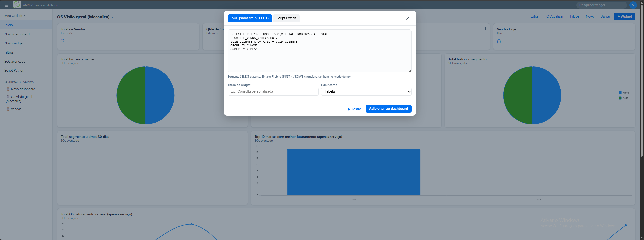644x240 pixels.
Task: Toggle the hamburger menu icon
Action: (x=6, y=5)
